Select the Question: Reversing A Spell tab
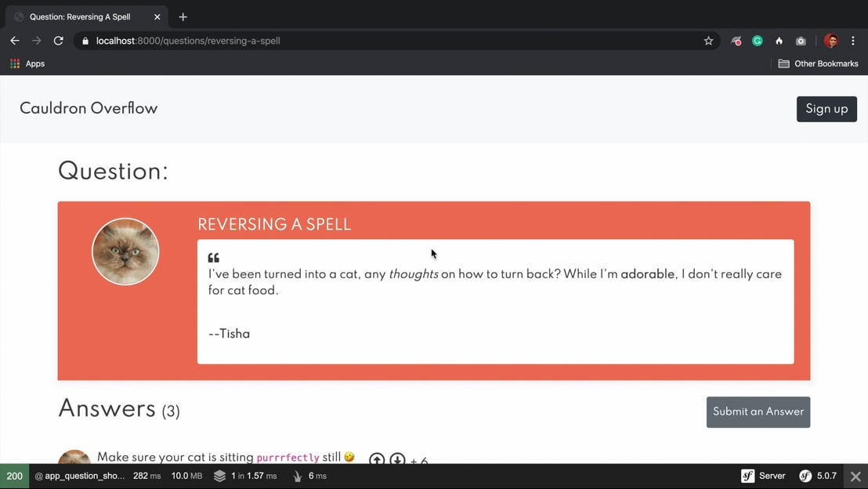868x489 pixels. click(x=86, y=16)
